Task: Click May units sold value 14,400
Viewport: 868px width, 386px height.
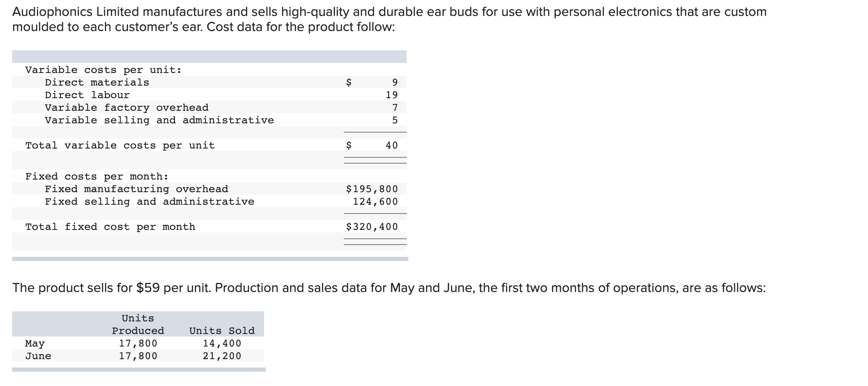Action: (x=222, y=343)
